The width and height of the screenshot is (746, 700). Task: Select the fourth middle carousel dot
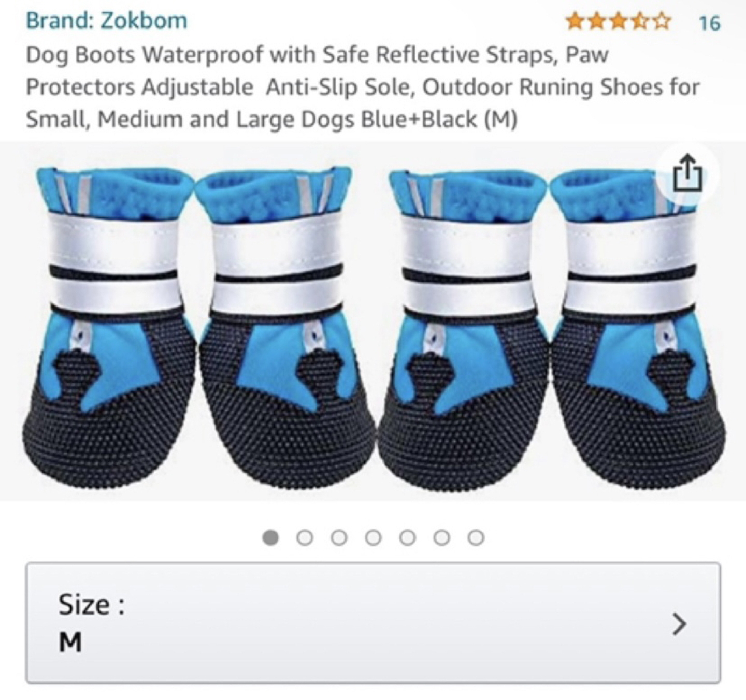(x=373, y=538)
